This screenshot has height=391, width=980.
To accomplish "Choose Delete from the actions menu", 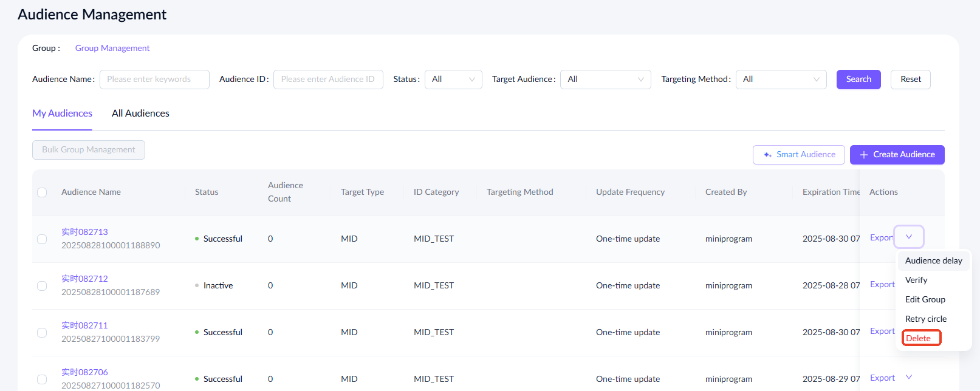I will pos(918,338).
